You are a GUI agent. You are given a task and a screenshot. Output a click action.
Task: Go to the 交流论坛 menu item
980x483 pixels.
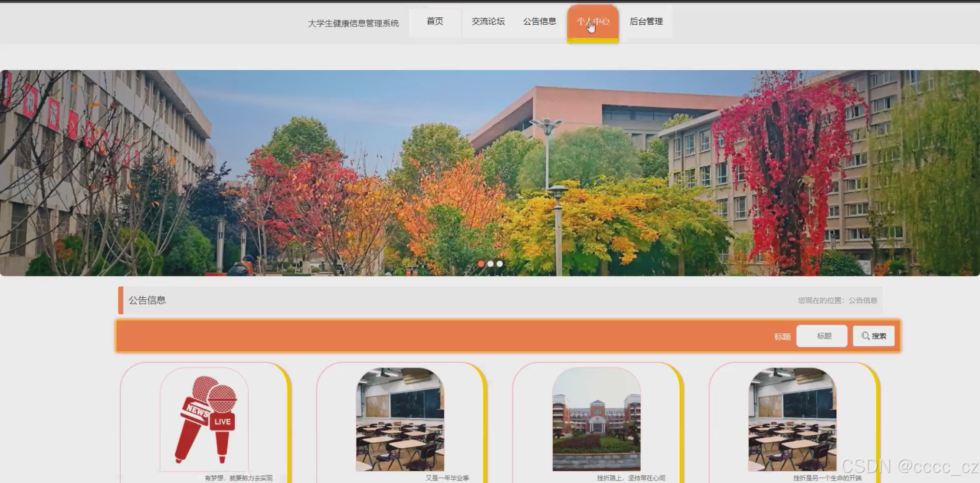click(x=488, y=21)
